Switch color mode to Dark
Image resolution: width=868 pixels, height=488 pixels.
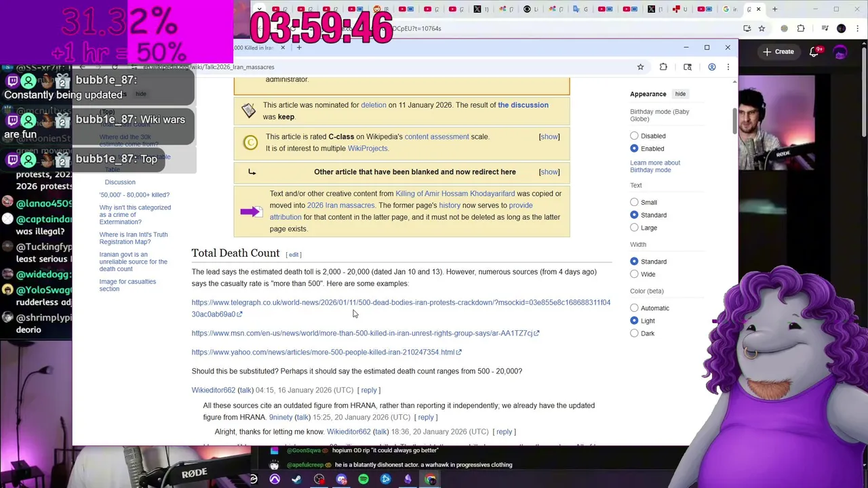pos(634,333)
